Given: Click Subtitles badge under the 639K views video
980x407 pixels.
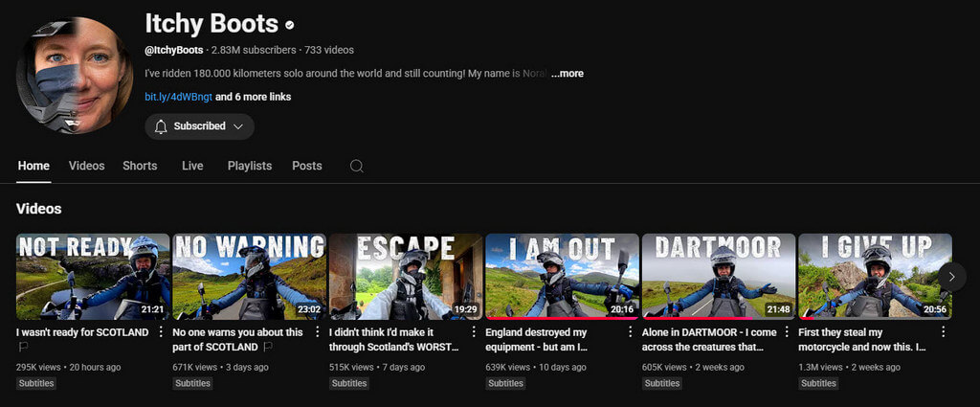Looking at the screenshot, I should pyautogui.click(x=505, y=383).
